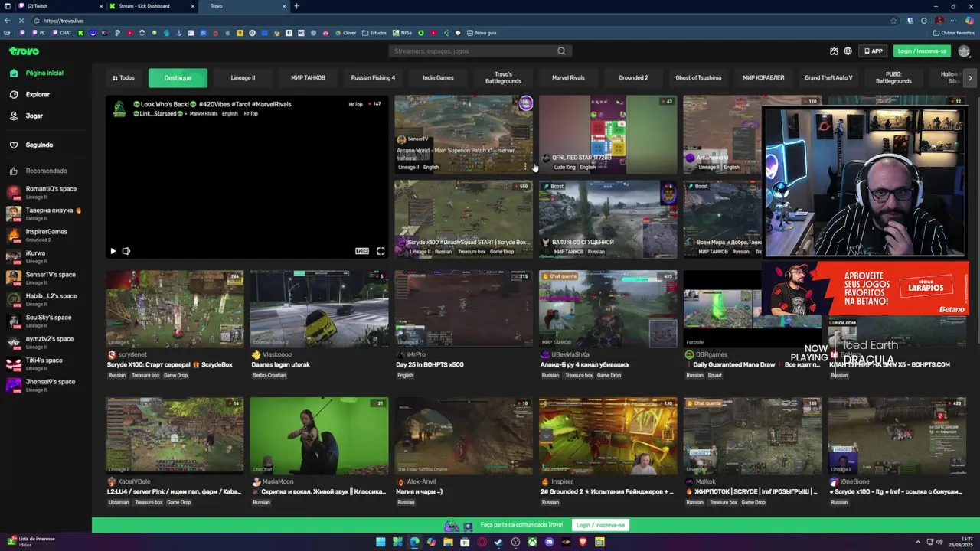The height and width of the screenshot is (551, 980).
Task: Click the search magnifier icon
Action: (561, 51)
